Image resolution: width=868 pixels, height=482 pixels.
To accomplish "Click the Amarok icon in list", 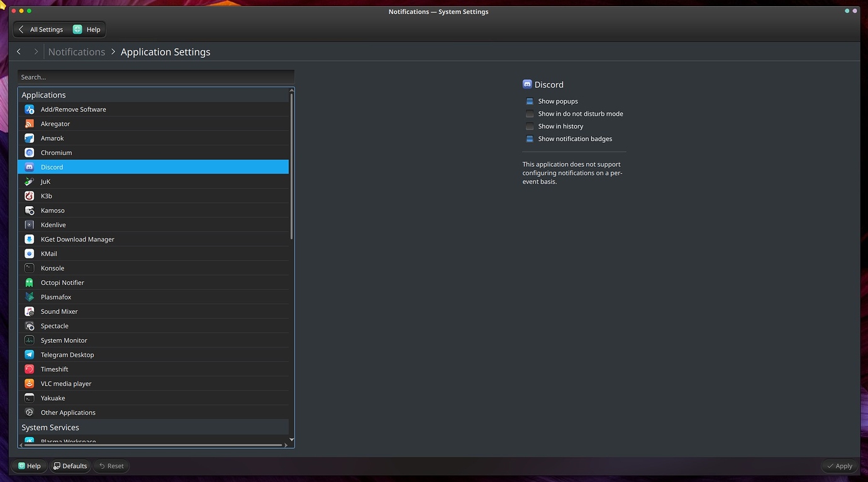I will coord(29,138).
